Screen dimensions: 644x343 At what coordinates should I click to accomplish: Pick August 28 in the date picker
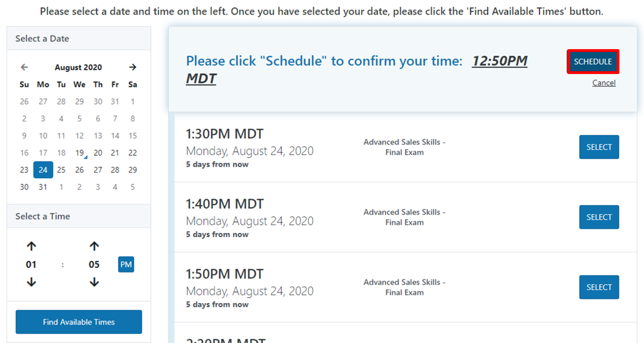pos(115,170)
